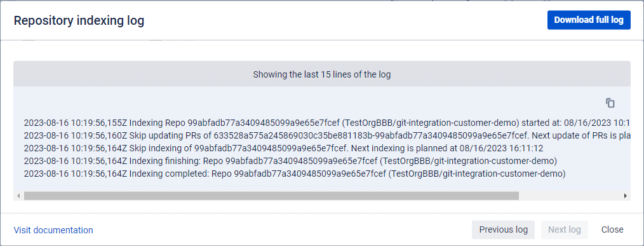Click the horizontal scrollbar thumb in the log

tap(271, 196)
